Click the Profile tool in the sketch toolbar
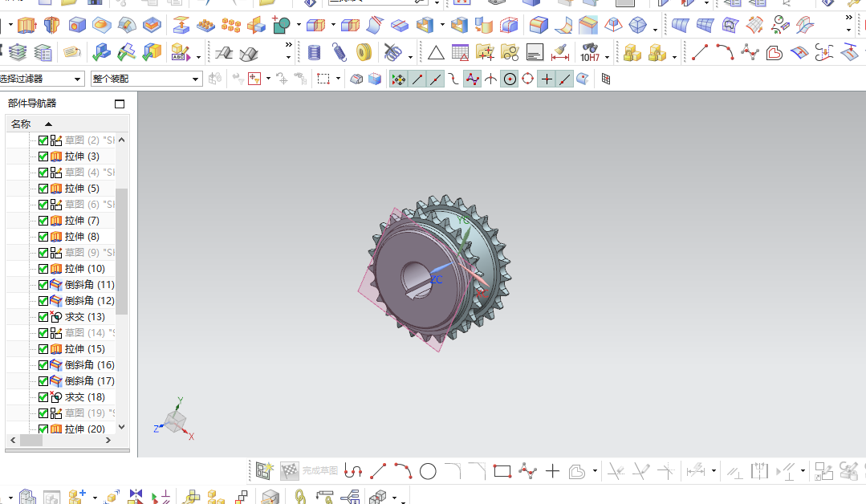866x504 pixels. [353, 471]
